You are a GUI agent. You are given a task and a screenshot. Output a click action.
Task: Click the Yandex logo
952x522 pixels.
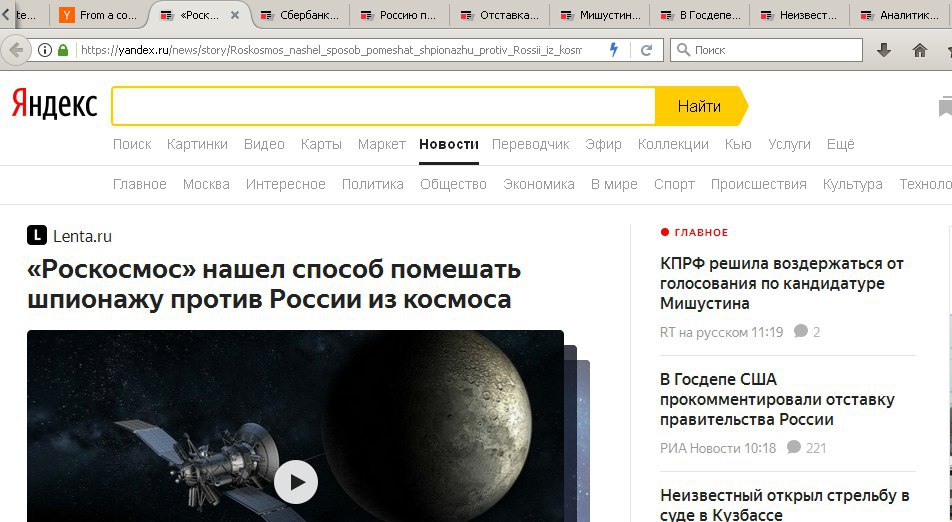[x=54, y=104]
